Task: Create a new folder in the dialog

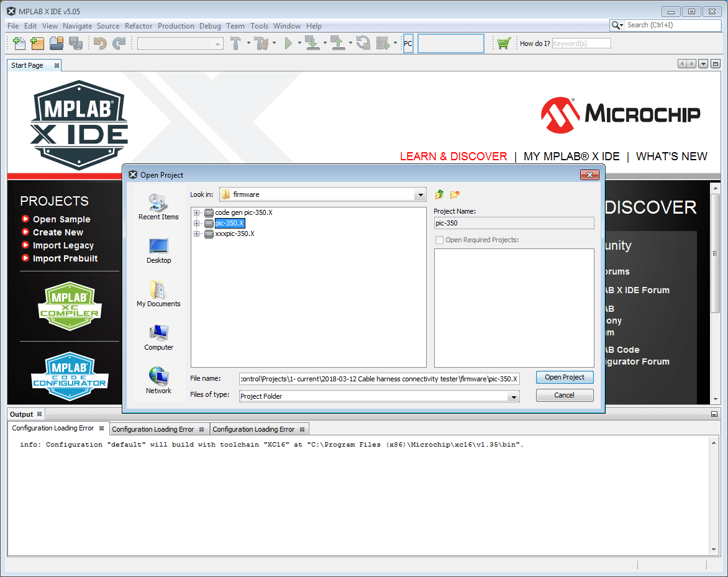Action: click(x=454, y=194)
